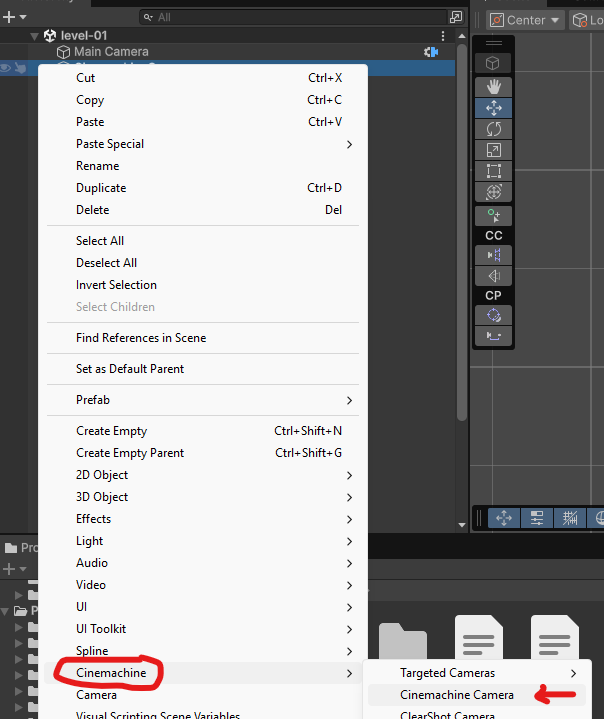Image resolution: width=604 pixels, height=719 pixels.
Task: Select the Hand view tool
Action: (493, 87)
